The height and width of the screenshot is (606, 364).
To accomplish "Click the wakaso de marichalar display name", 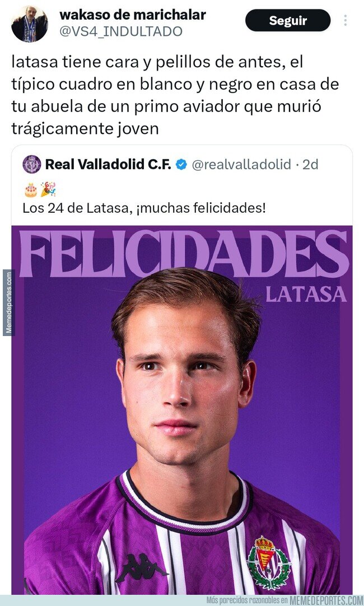I will [133, 15].
